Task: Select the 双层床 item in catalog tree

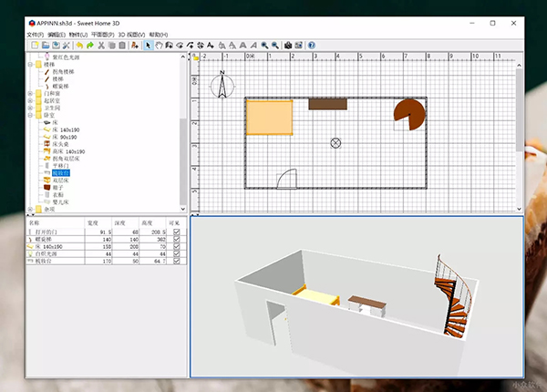Action: pyautogui.click(x=59, y=180)
